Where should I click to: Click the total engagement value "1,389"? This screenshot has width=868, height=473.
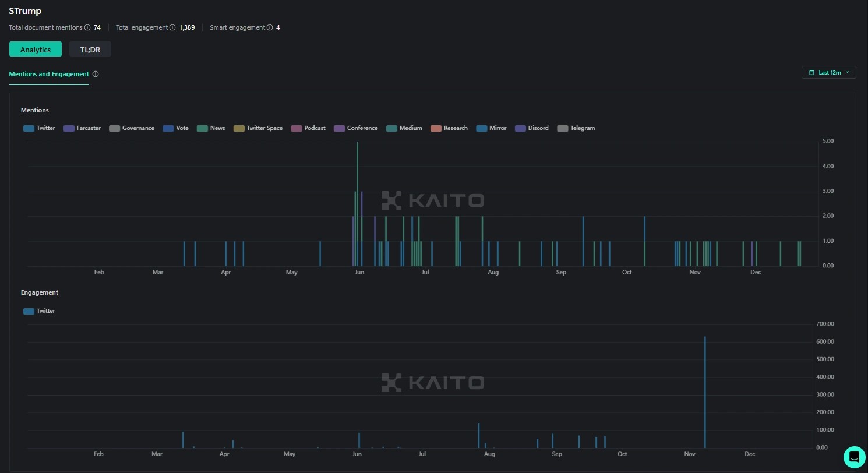(187, 27)
